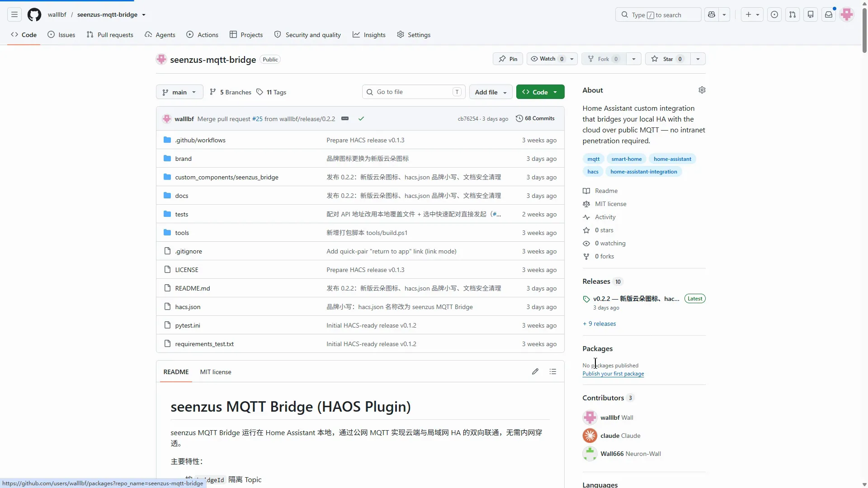Click the page vertical scrollbar
Image resolution: width=868 pixels, height=488 pixels.
[x=864, y=32]
